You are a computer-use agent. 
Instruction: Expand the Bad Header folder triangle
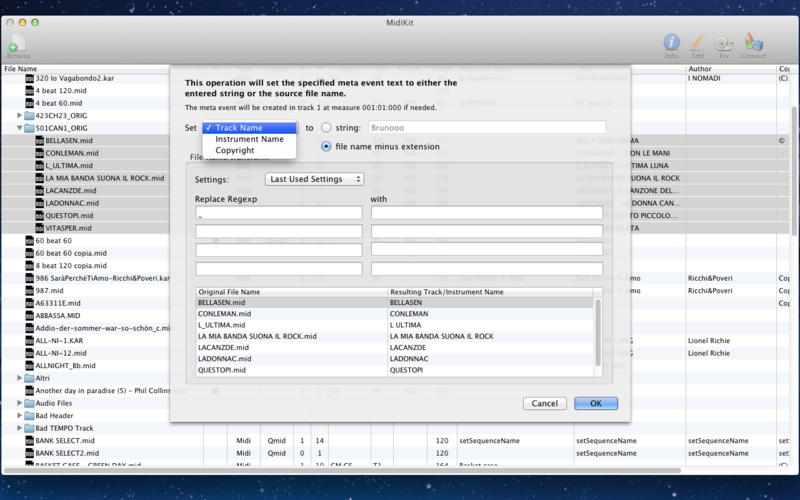19,416
